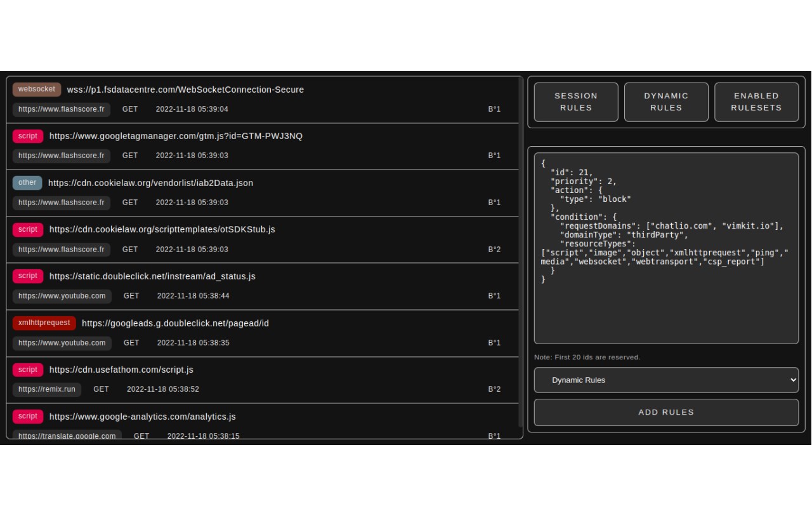Click the script badge on ad_status.js entry
The height and width of the screenshot is (508, 812).
point(28,276)
